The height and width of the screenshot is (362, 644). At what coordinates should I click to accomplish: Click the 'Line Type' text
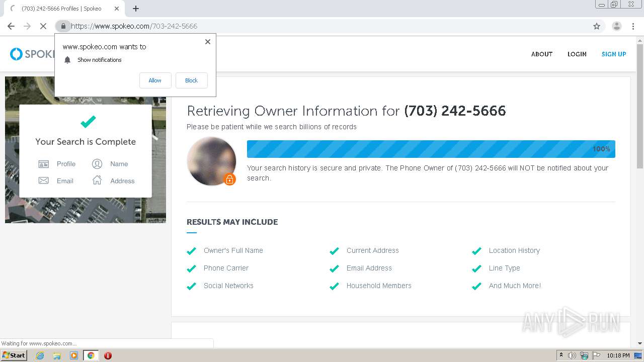pos(505,268)
